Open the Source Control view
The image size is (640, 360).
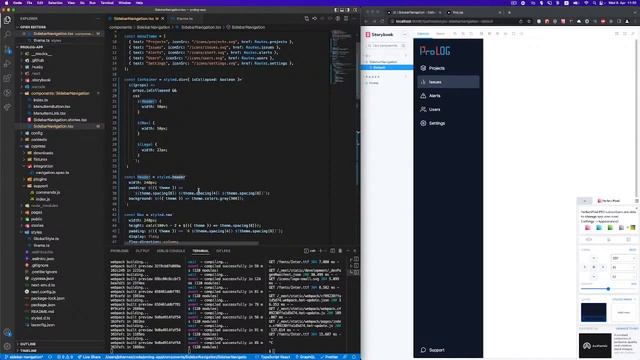tap(7, 49)
